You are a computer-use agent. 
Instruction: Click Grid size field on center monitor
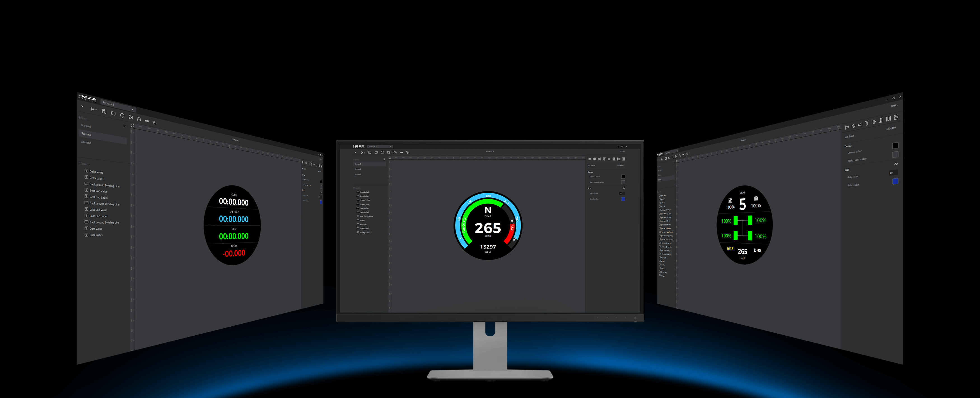[x=622, y=194]
